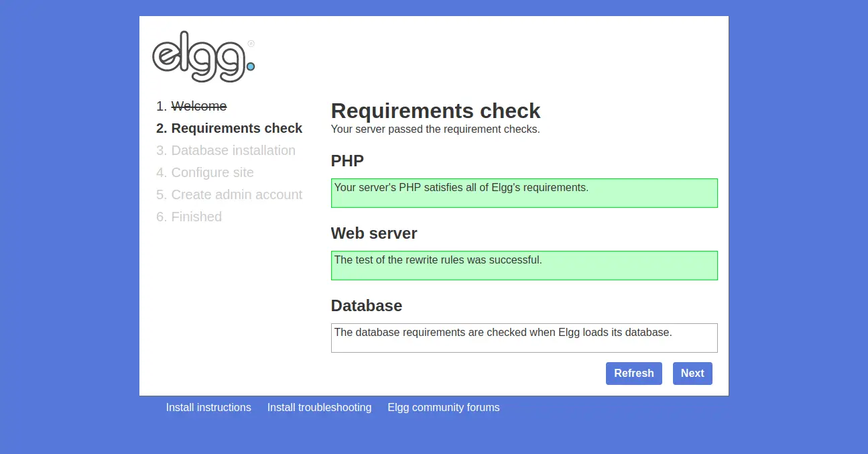Select the sidebar step '2. Requirements check'
This screenshot has width=868, height=454.
(229, 128)
